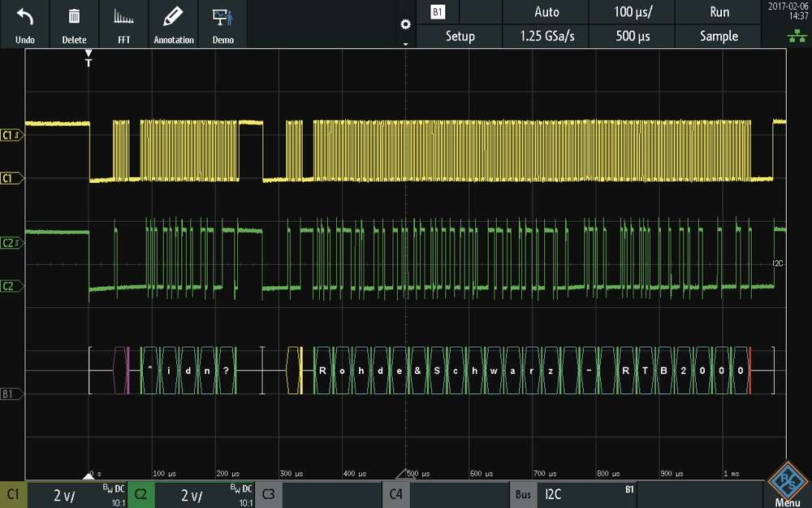Toggle channel C1 on the bottom bar
Image resolution: width=812 pixels, height=508 pixels.
tap(13, 494)
